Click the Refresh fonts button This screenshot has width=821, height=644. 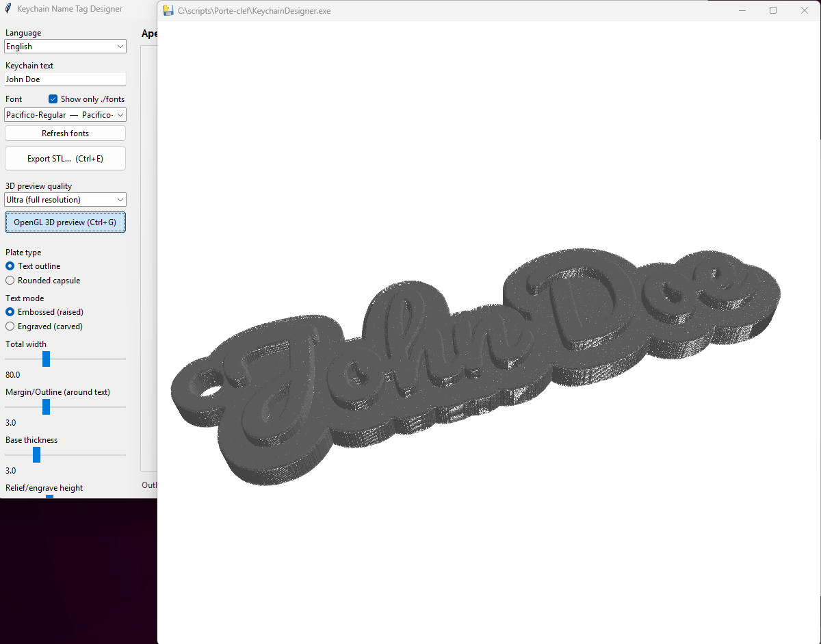pos(65,133)
